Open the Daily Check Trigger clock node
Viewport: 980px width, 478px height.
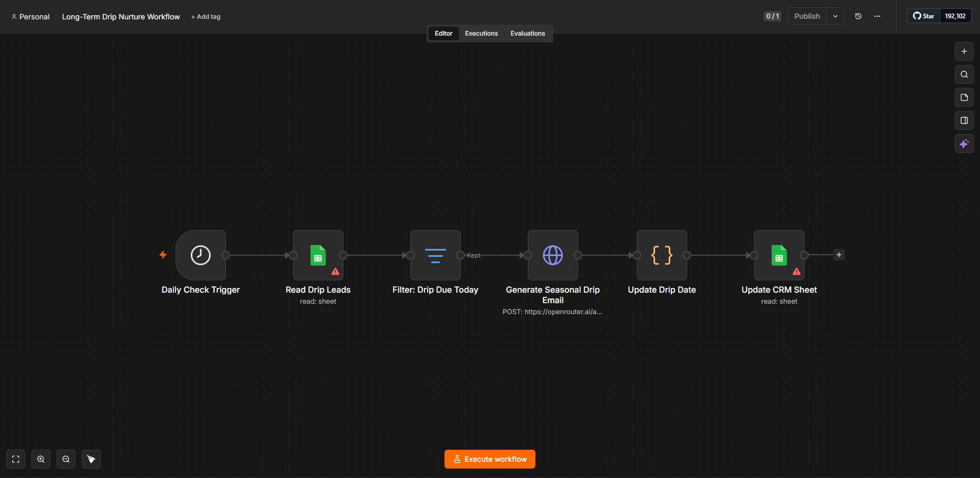[201, 255]
